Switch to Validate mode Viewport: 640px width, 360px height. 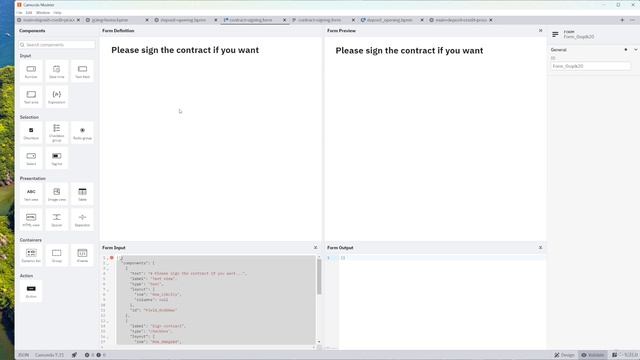pos(593,355)
